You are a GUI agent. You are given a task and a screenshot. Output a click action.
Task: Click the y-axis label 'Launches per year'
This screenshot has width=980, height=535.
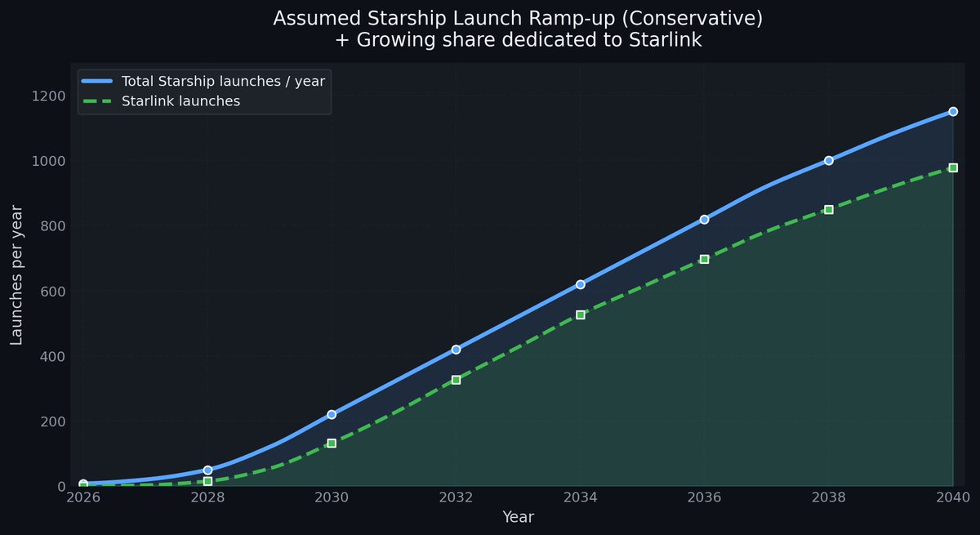[17, 275]
